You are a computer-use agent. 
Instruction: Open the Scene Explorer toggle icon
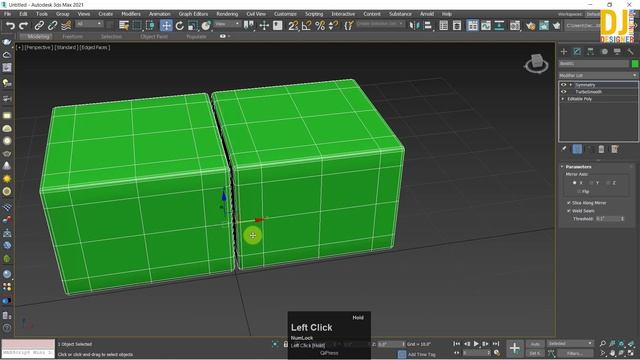point(444,26)
